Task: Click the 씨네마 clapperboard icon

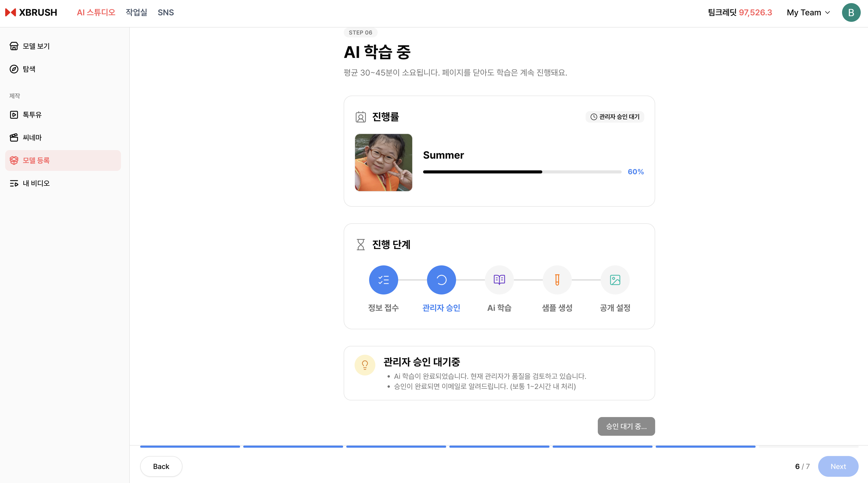Action: tap(14, 138)
